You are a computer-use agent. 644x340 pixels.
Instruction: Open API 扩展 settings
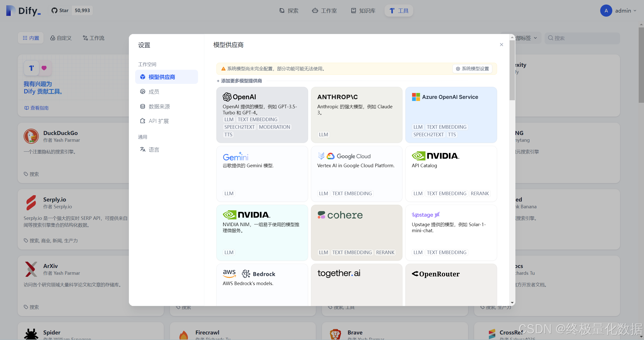159,121
